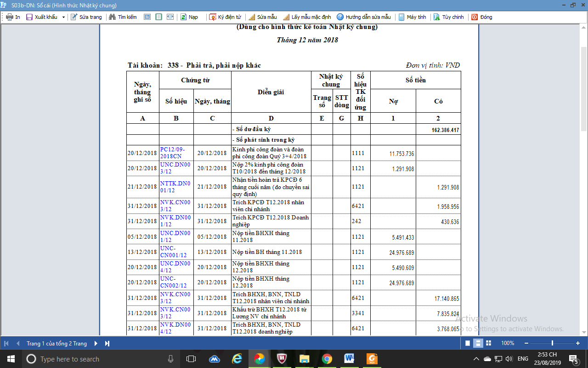This screenshot has height=368, width=588.
Task: Show hidden system tray icons chevron
Action: pyautogui.click(x=477, y=359)
